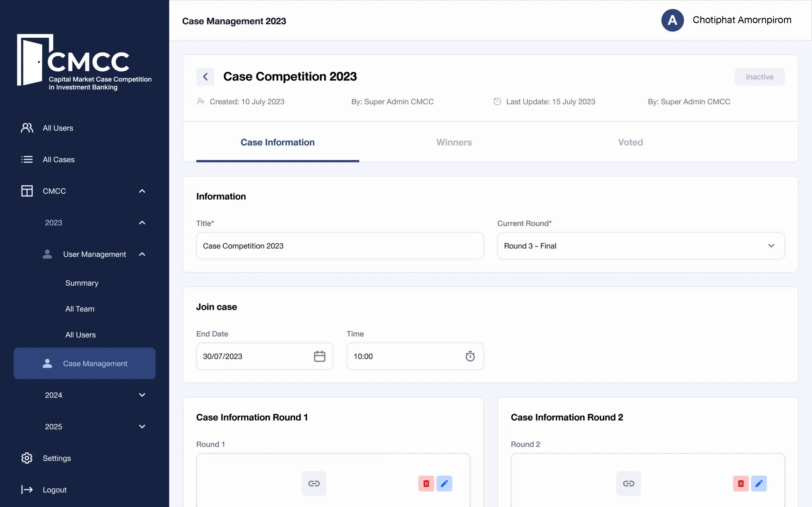Viewport: 812px width, 507px height.
Task: Click the user avatar in the header
Action: tap(672, 20)
